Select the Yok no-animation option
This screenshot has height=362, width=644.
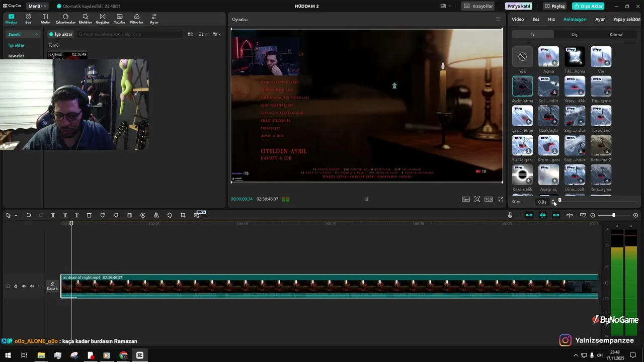(522, 60)
